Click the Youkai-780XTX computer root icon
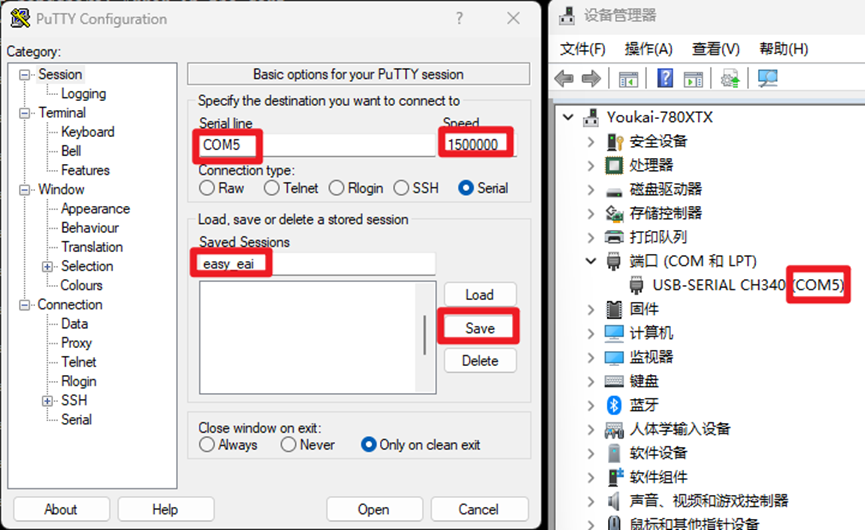 coord(591,117)
